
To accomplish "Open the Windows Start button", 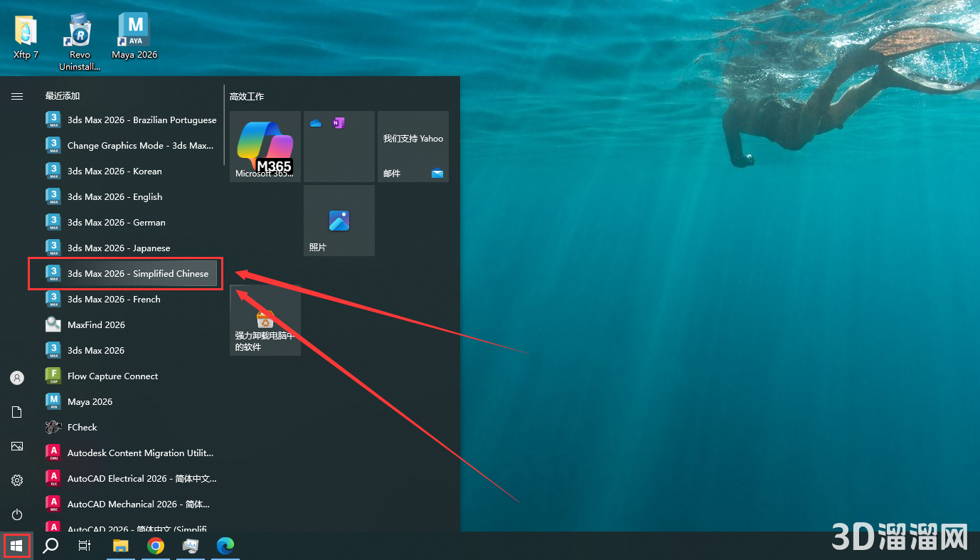I will click(x=17, y=546).
